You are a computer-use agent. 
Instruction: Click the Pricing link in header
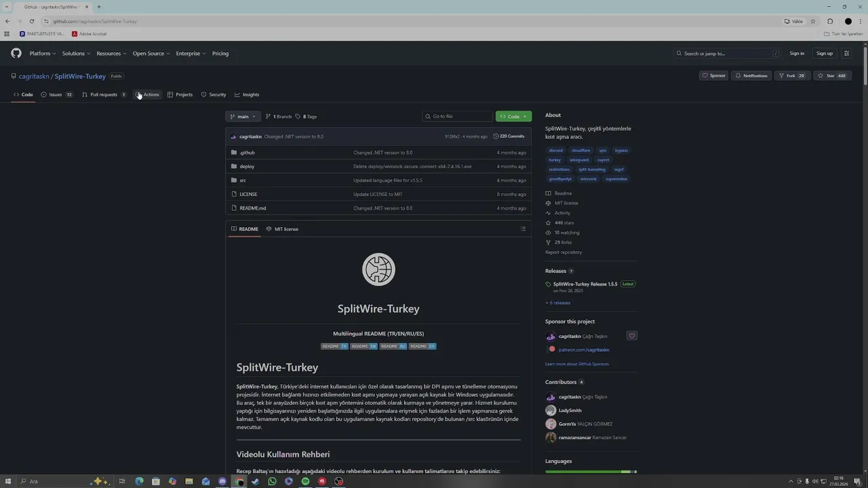220,54
